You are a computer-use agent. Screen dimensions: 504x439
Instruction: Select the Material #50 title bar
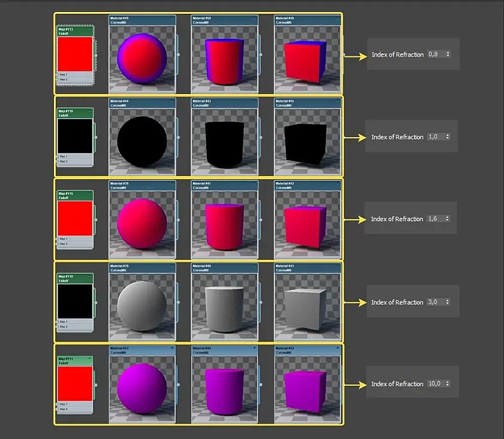coord(224,20)
